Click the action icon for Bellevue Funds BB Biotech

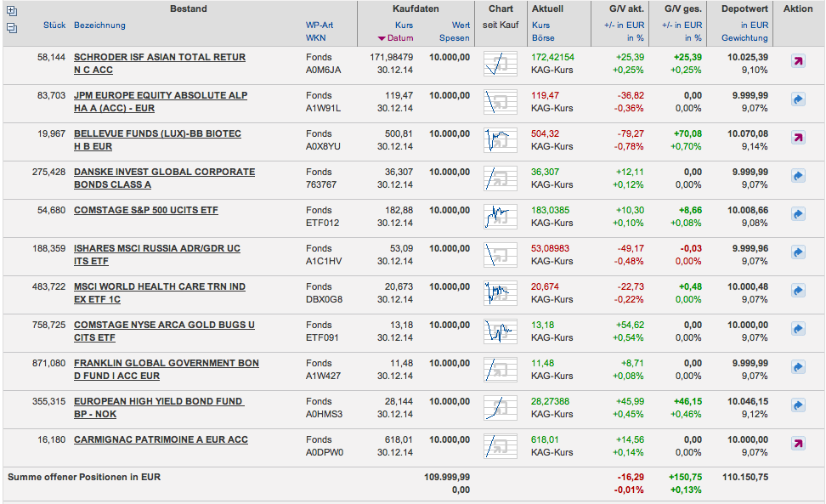pos(798,138)
